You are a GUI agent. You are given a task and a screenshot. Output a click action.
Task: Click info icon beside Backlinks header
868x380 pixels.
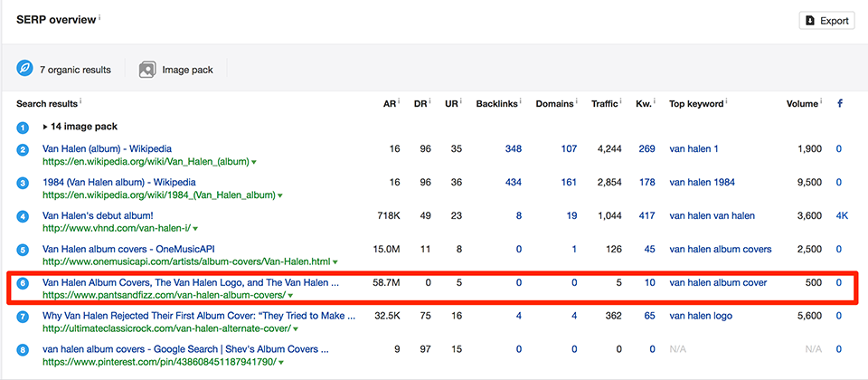(521, 101)
